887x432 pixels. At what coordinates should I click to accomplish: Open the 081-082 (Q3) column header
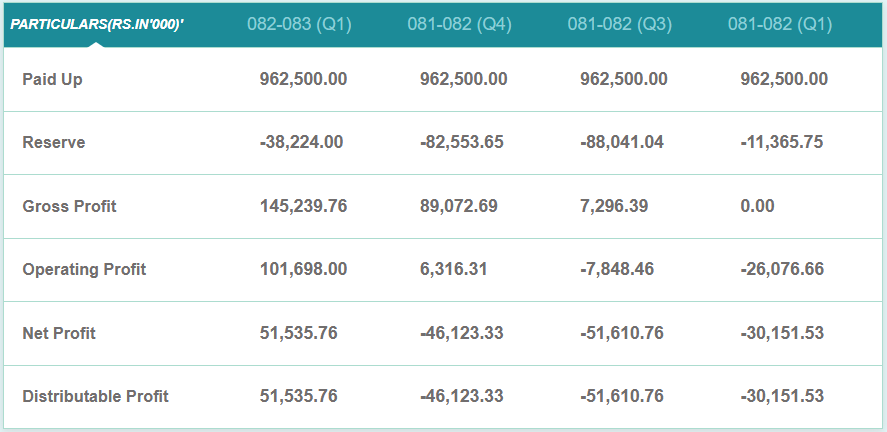click(620, 24)
